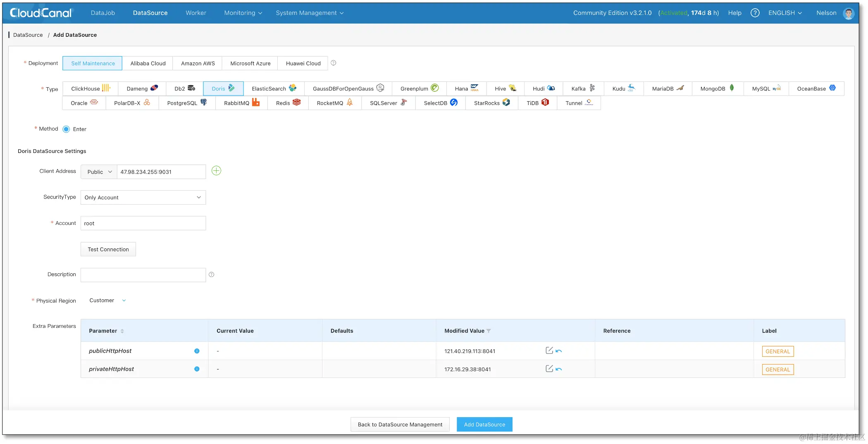
Task: Focus the Description input field
Action: pos(143,275)
